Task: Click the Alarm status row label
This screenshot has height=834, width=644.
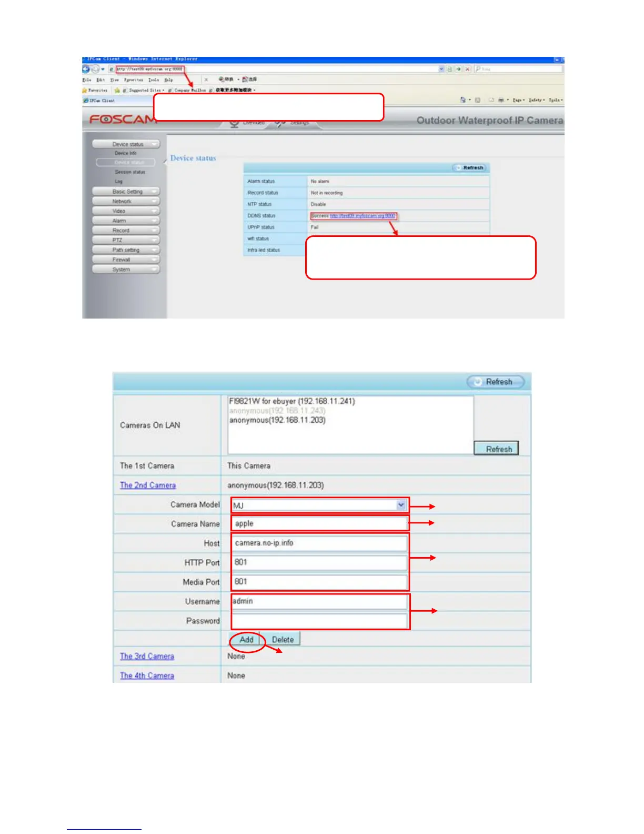Action: click(x=261, y=181)
